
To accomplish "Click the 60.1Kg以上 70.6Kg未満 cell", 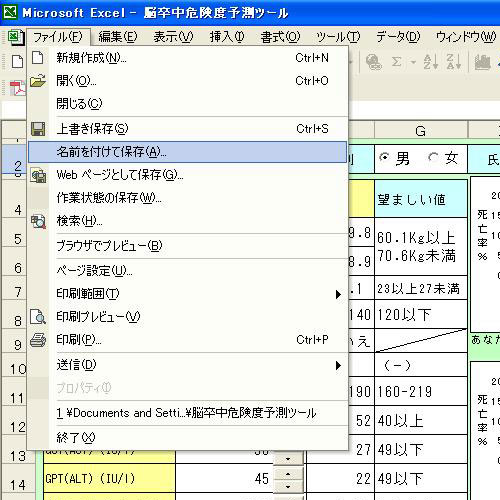I will click(421, 247).
